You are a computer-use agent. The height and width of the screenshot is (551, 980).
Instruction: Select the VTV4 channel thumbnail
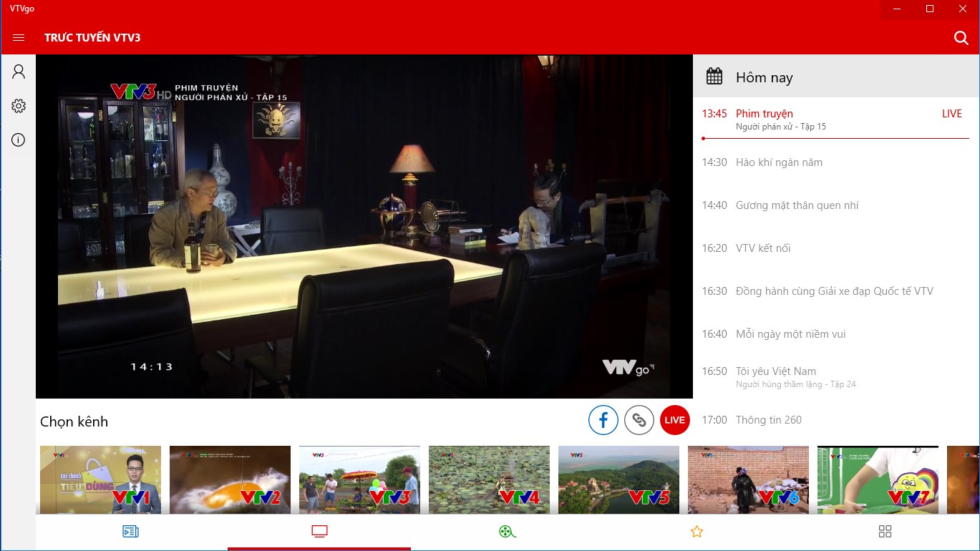point(490,479)
